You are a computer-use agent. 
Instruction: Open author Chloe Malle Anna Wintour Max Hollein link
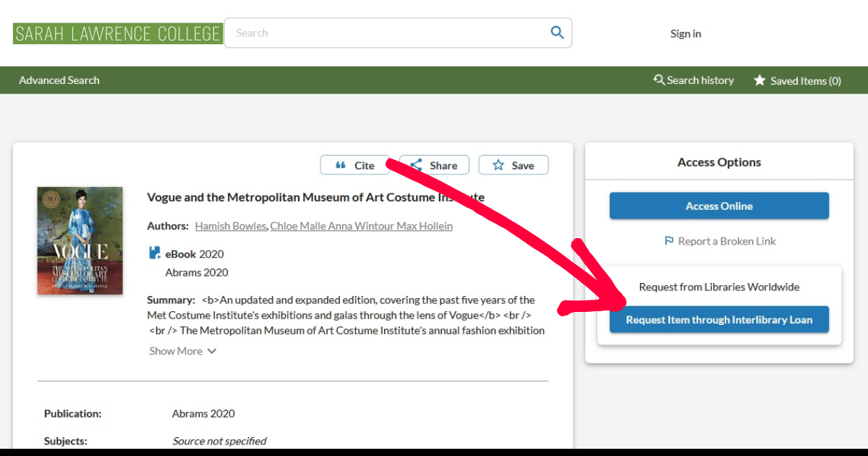tap(362, 226)
